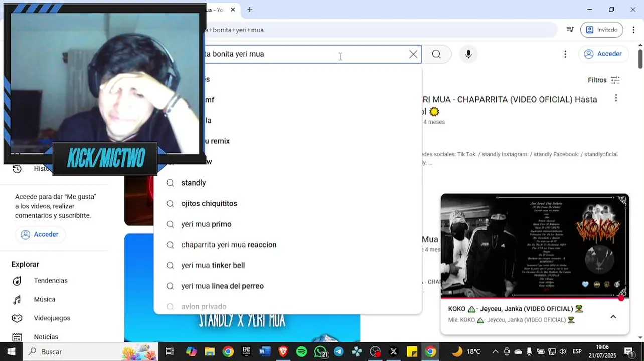
Task: Click the Videojuegos controller icon
Action: [17, 318]
